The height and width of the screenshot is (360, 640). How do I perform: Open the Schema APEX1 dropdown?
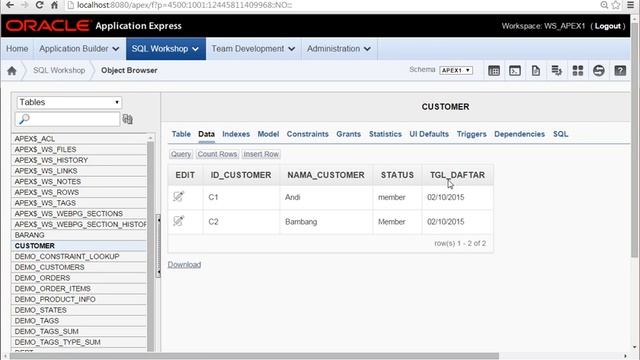[456, 70]
